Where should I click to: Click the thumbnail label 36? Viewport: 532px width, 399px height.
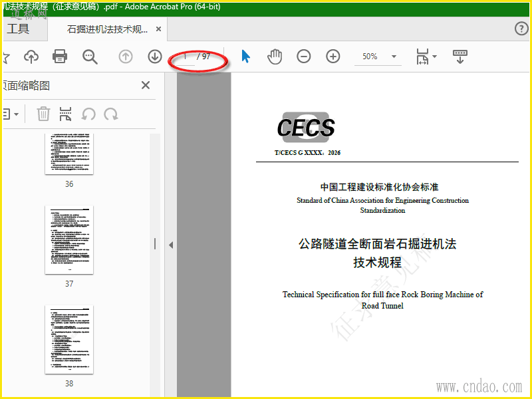(69, 184)
